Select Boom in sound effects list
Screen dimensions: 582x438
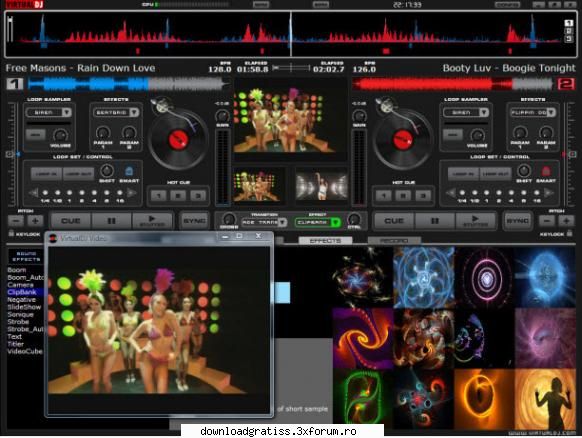[x=17, y=270]
